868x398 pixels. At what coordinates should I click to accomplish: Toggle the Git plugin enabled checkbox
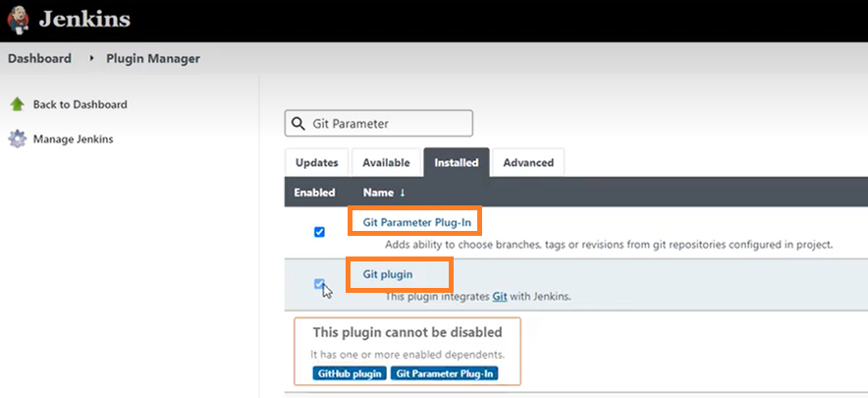coord(319,284)
